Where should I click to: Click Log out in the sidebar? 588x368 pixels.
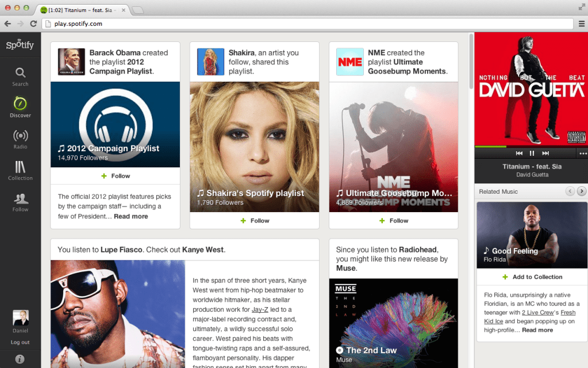[20, 342]
